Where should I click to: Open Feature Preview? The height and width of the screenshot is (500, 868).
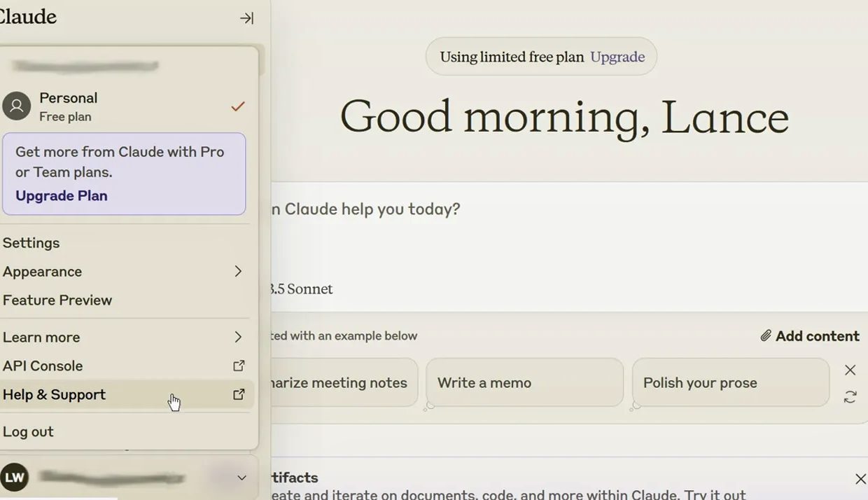[x=57, y=300]
